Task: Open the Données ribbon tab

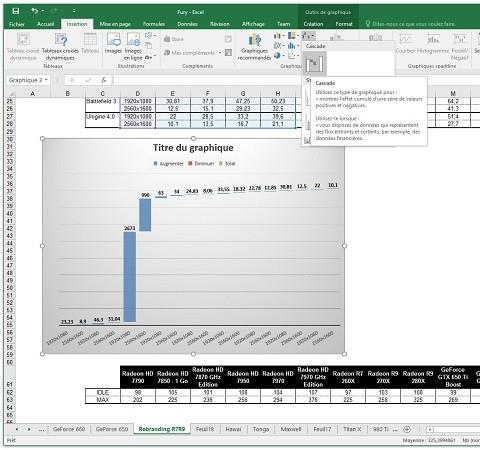Action: coord(187,24)
